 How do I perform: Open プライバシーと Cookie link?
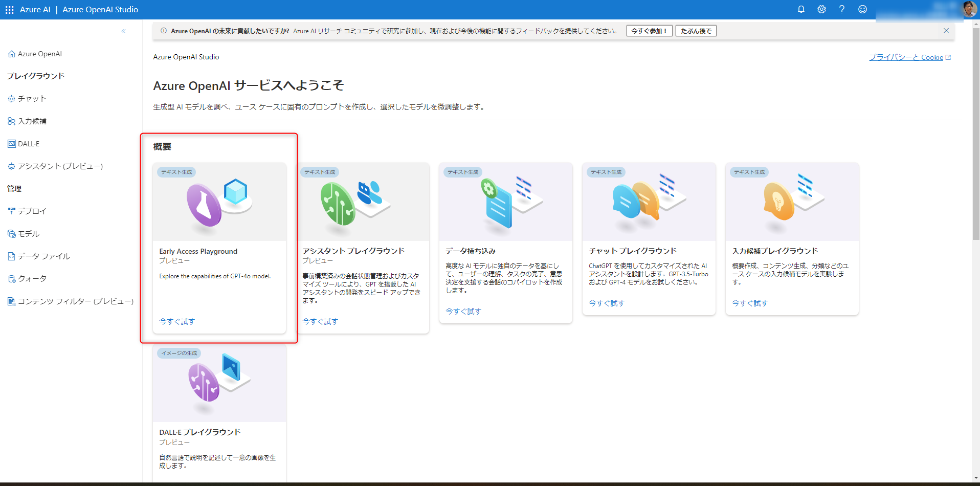[x=906, y=57]
